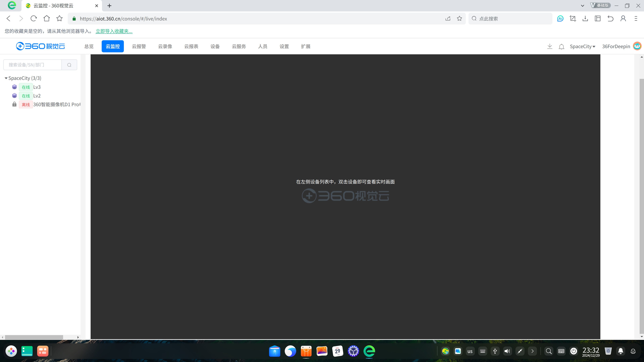
Task: Open the browser account profile icon
Action: click(623, 18)
